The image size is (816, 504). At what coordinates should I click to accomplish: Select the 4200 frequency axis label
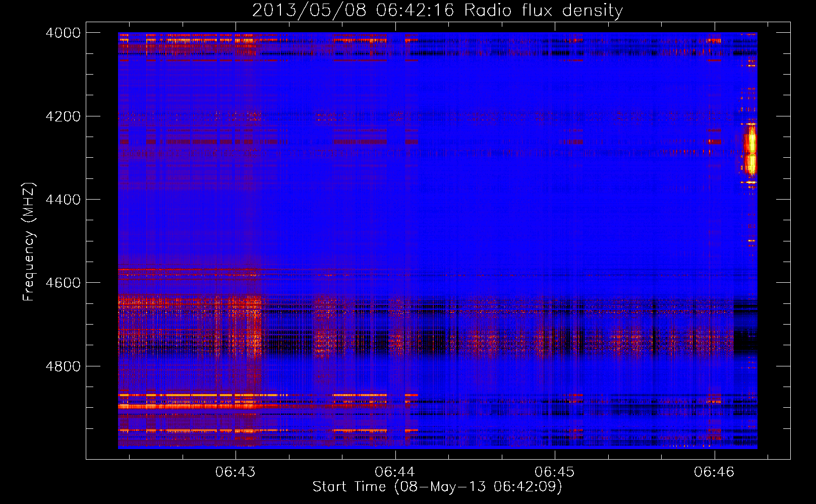pyautogui.click(x=63, y=116)
